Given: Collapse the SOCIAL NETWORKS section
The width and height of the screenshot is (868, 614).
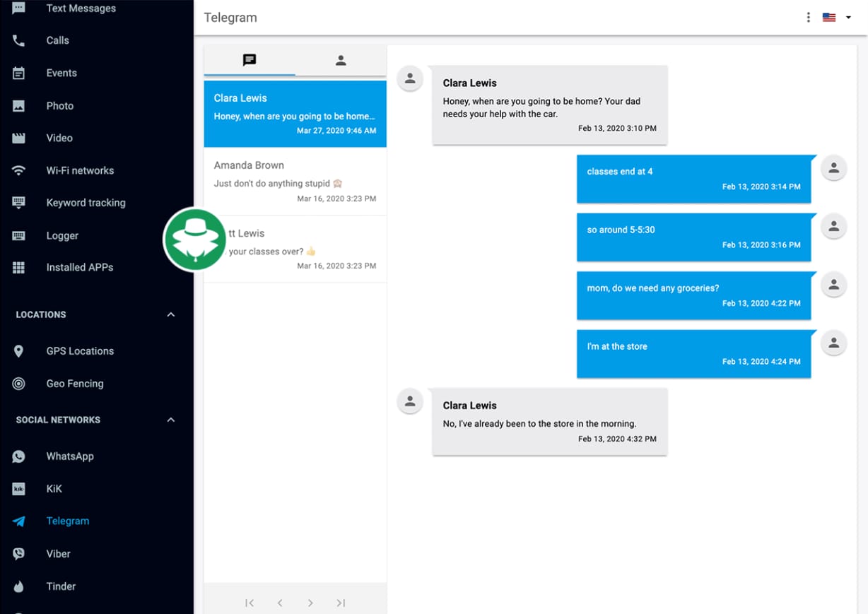Looking at the screenshot, I should coord(170,419).
